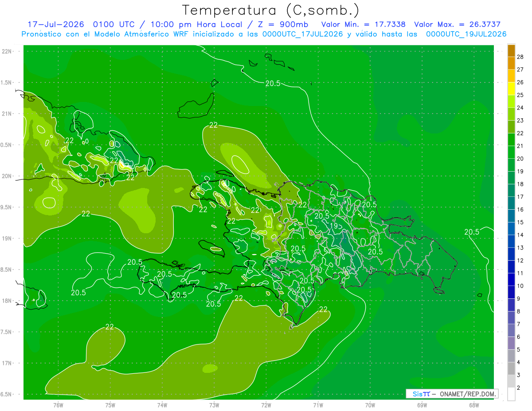The height and width of the screenshot is (411, 532).
Task: Click the '10' label on the color scale
Action: pos(520,286)
